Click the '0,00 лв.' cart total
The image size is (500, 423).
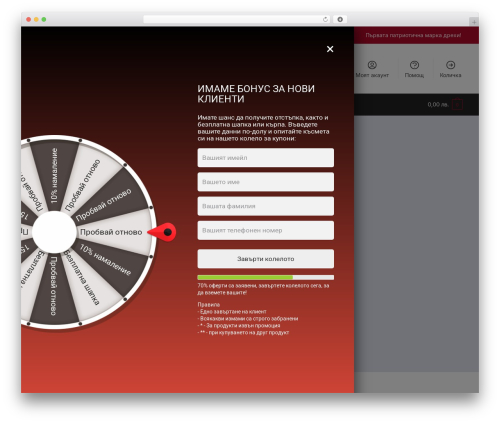pos(438,105)
